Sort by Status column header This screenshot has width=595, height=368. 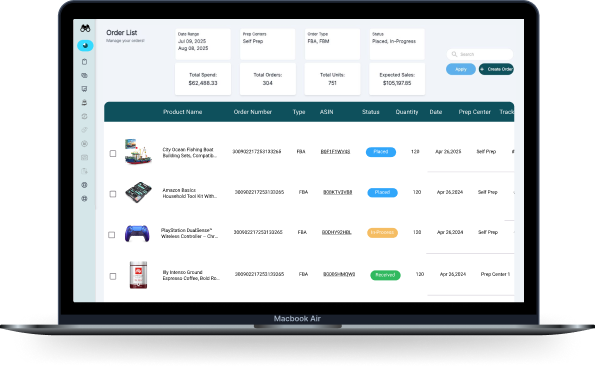(x=371, y=112)
